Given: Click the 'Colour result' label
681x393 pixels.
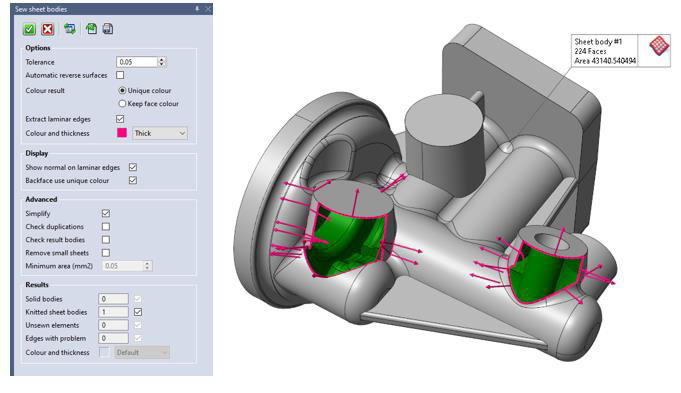Looking at the screenshot, I should pyautogui.click(x=45, y=90).
